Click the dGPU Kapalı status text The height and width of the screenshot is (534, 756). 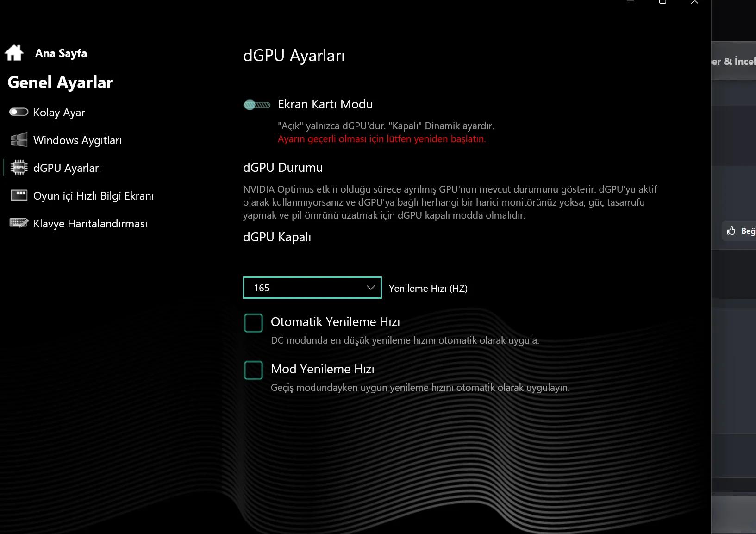pos(277,237)
